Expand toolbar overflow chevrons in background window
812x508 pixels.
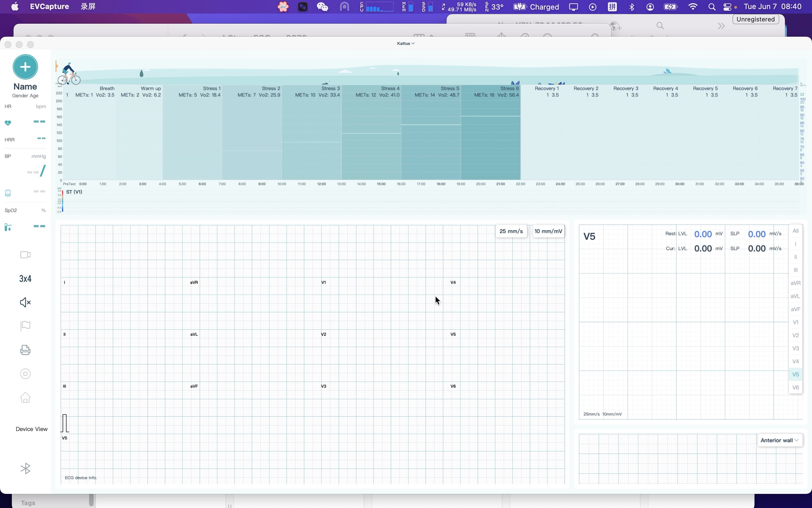(x=721, y=26)
